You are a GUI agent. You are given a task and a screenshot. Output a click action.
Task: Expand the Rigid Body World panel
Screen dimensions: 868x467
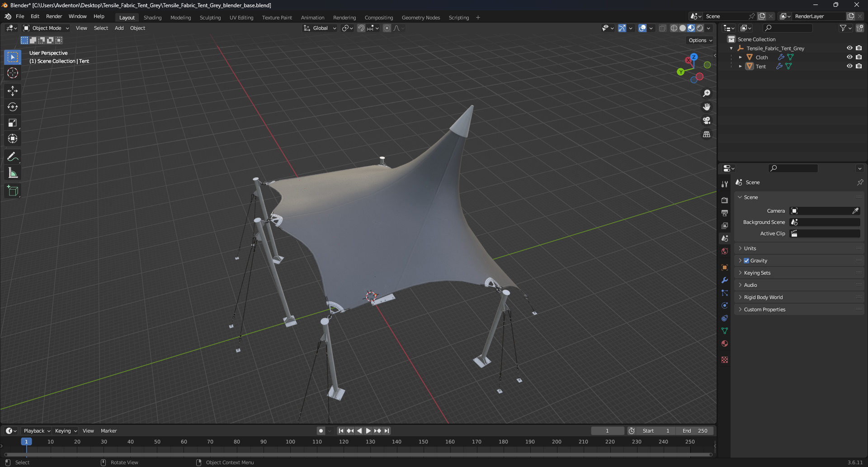(x=799, y=297)
